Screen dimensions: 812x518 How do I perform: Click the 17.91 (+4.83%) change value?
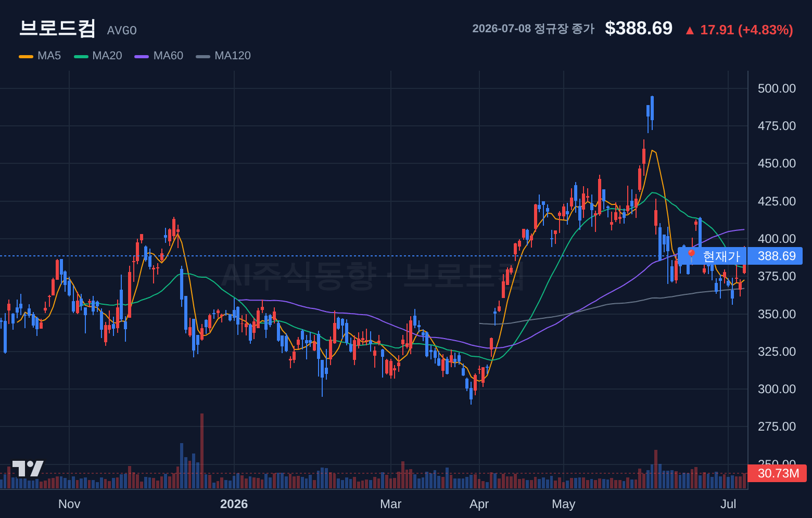click(x=746, y=30)
